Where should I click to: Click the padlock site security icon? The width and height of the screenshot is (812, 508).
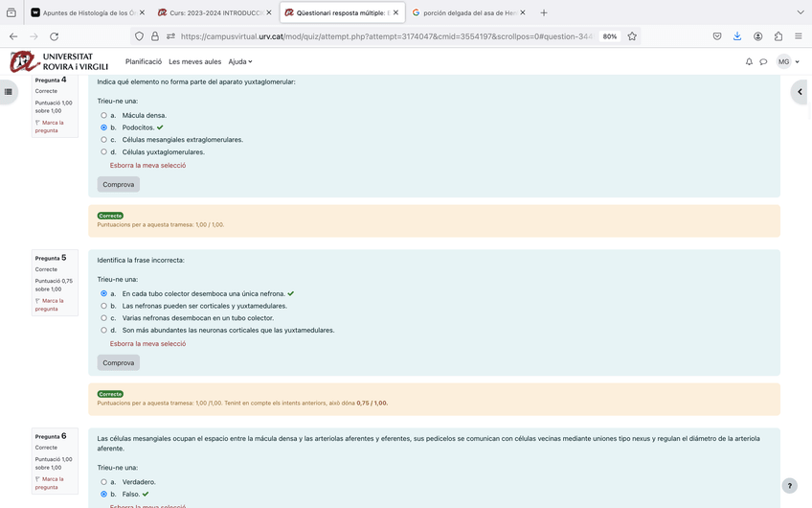tap(155, 36)
